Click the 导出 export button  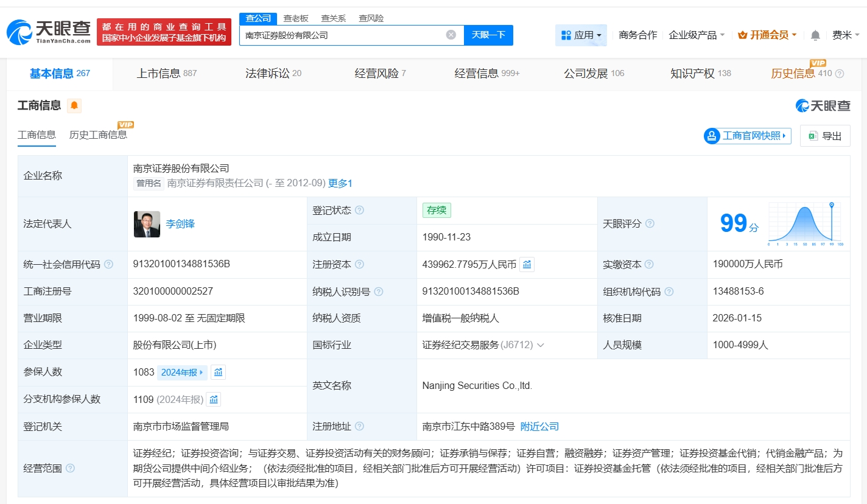pyautogui.click(x=825, y=136)
